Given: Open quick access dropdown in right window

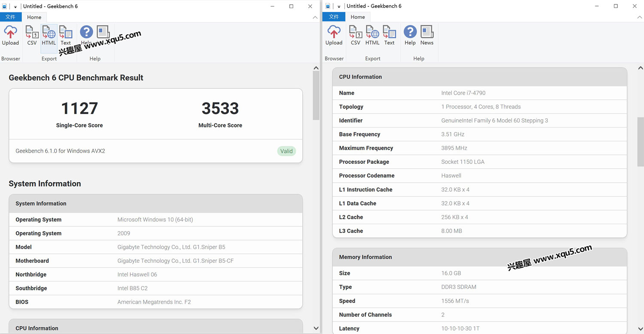Looking at the screenshot, I should 339,7.
